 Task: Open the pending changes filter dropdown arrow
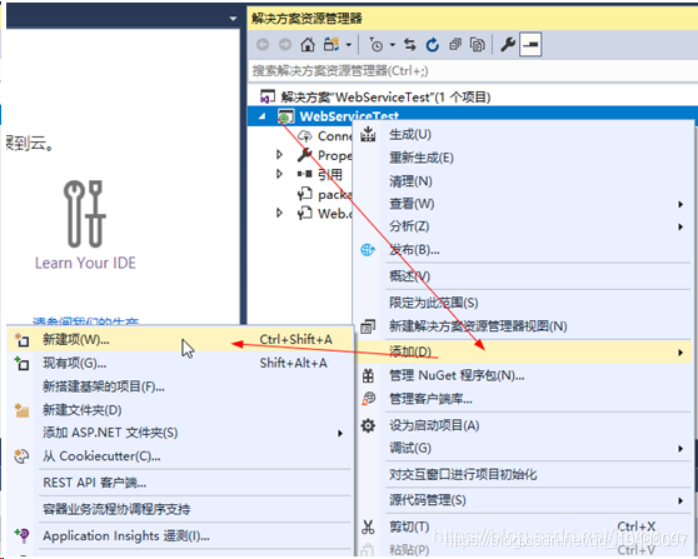pos(393,45)
